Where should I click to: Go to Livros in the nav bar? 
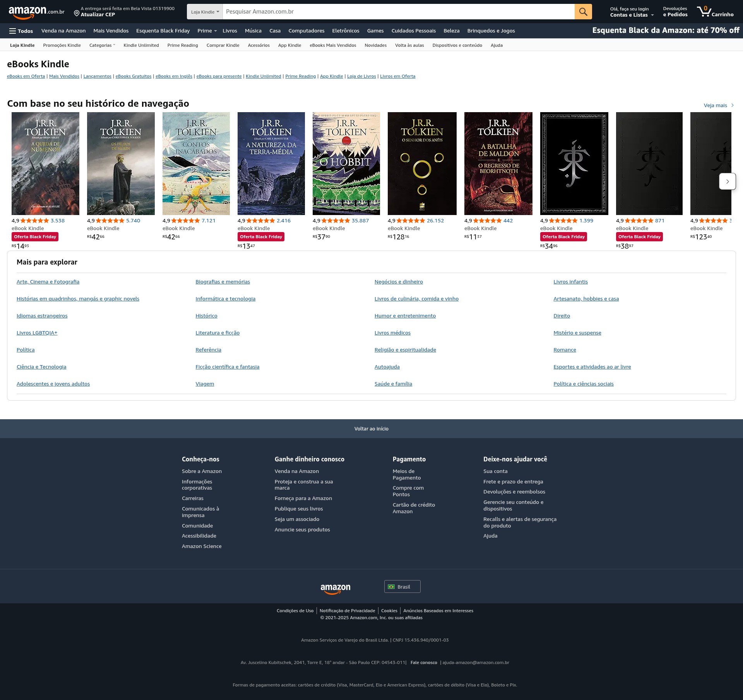pos(230,31)
